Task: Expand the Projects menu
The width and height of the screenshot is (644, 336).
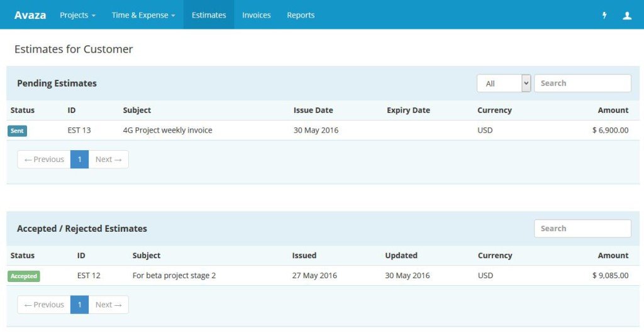Action: pos(77,15)
